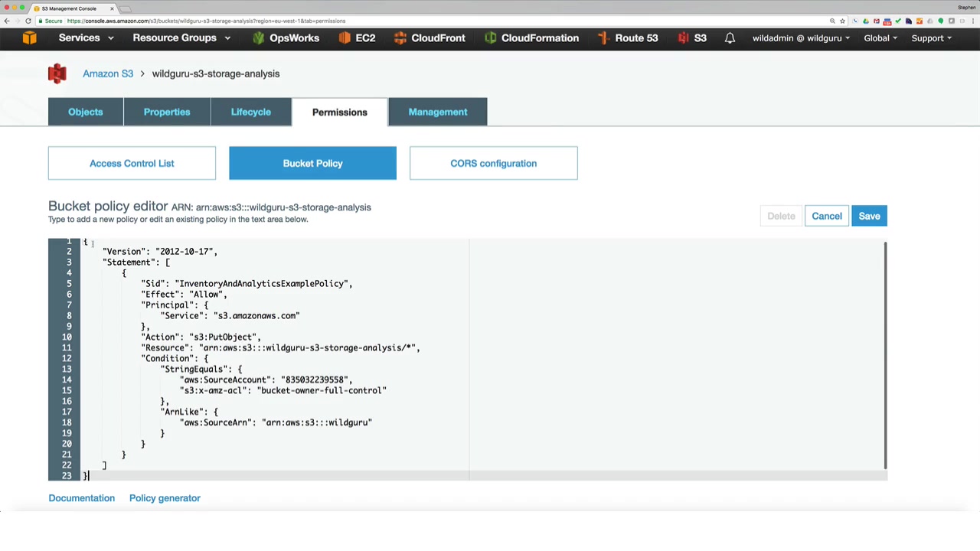Click line number 10 in the gutter
The height and width of the screenshot is (551, 980).
pyautogui.click(x=67, y=337)
